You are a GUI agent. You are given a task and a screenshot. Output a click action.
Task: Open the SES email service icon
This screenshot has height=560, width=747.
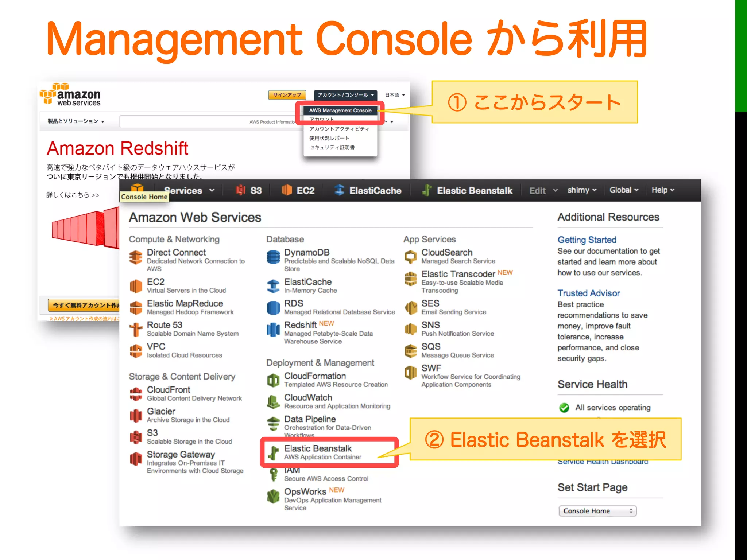coord(411,307)
